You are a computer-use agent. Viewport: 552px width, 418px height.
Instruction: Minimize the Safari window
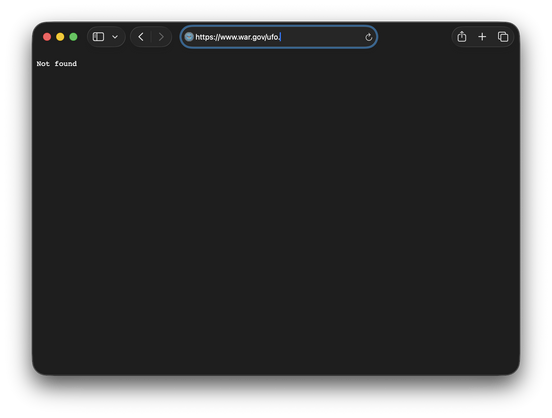click(x=60, y=37)
